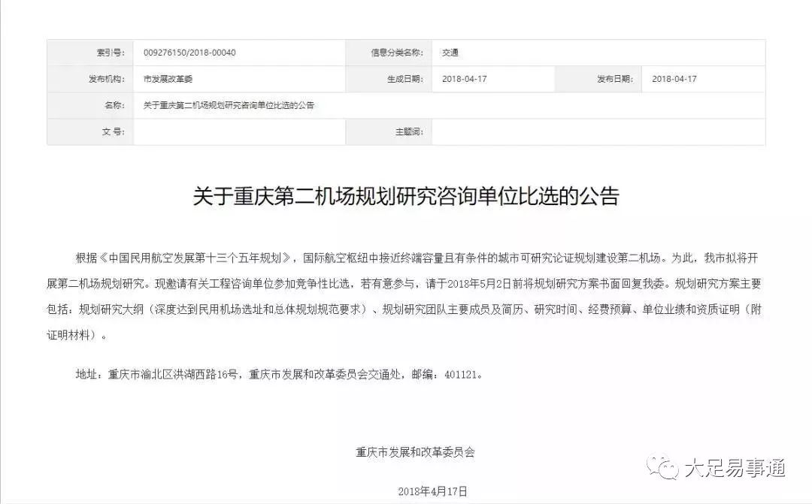Image resolution: width=812 pixels, height=504 pixels.
Task: Click the closing date 2018年4月17日
Action: point(433,491)
